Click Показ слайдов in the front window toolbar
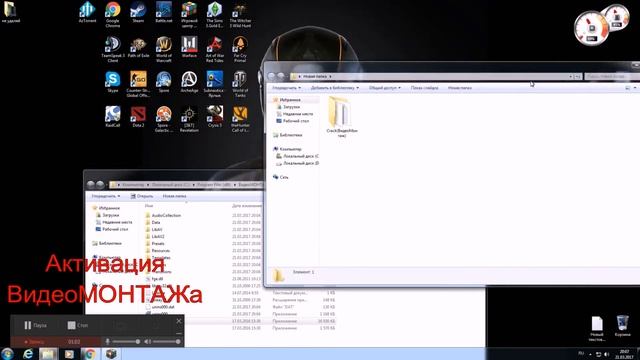Image resolution: width=640 pixels, height=360 pixels. coord(424,88)
